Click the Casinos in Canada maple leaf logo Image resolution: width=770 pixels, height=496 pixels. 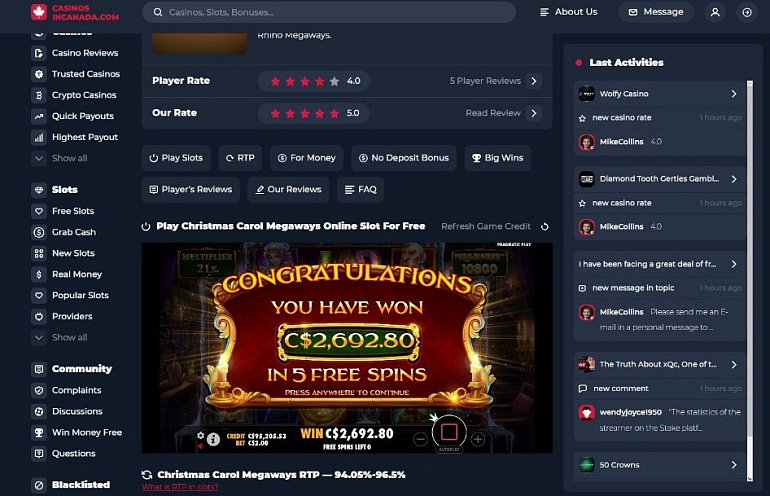point(39,12)
